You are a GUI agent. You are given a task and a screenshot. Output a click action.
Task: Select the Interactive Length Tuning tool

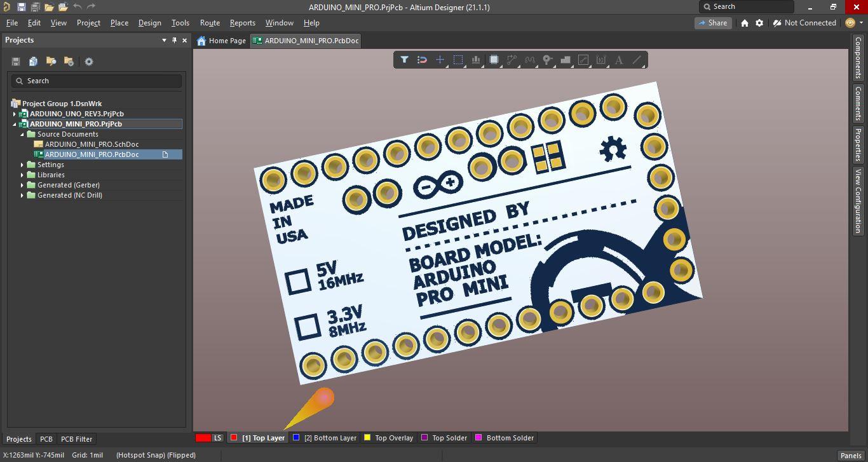pos(529,60)
